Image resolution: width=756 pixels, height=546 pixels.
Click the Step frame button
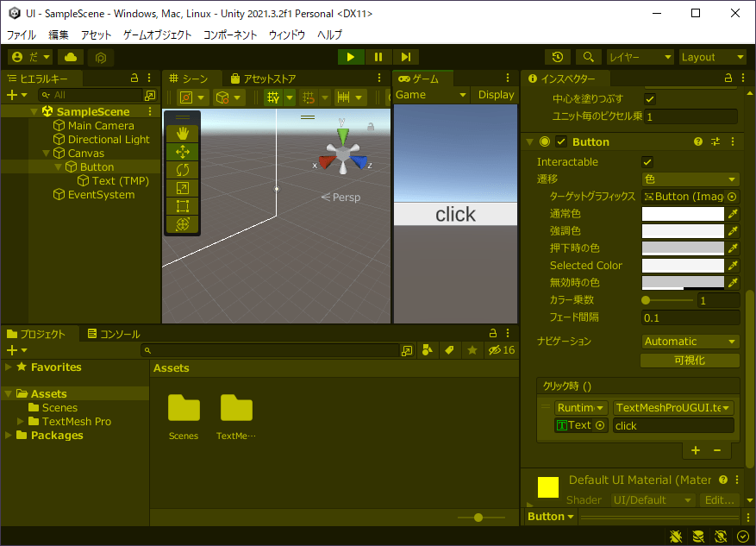[406, 57]
